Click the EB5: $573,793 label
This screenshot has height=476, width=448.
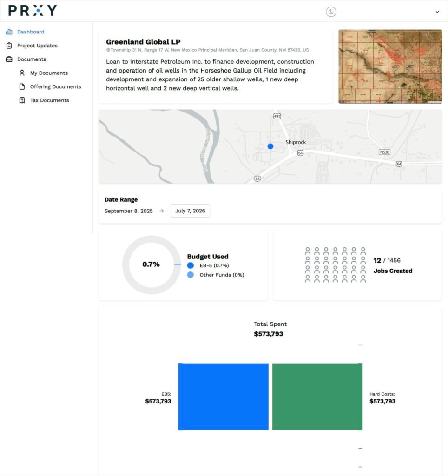coord(158,398)
